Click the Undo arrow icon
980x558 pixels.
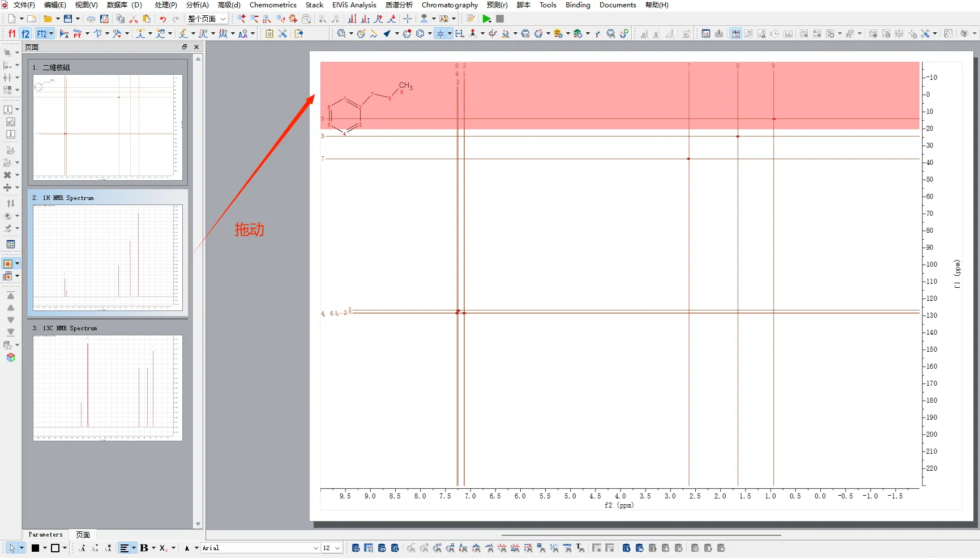tap(163, 19)
